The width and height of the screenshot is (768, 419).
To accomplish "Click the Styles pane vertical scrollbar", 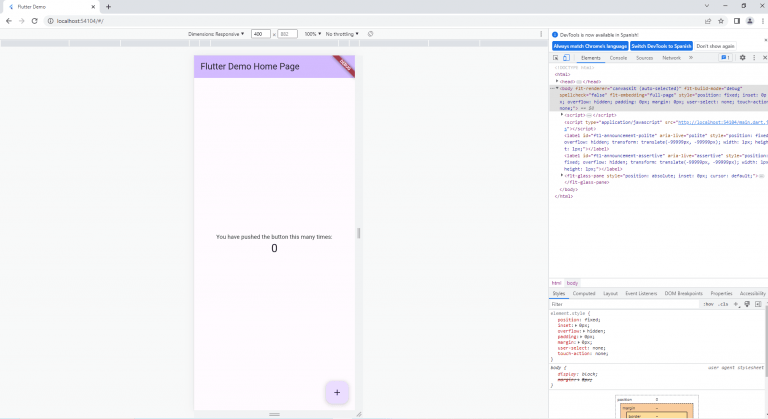I will (766, 343).
